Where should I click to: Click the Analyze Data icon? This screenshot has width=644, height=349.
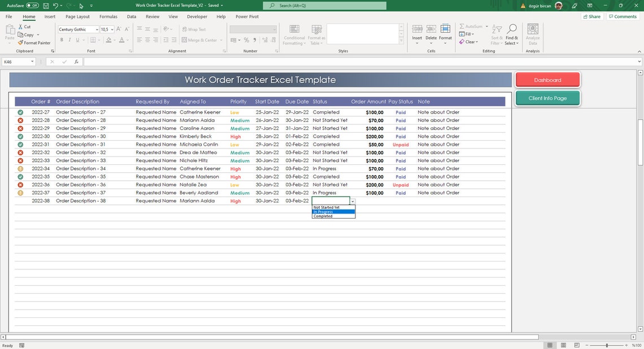pyautogui.click(x=532, y=34)
